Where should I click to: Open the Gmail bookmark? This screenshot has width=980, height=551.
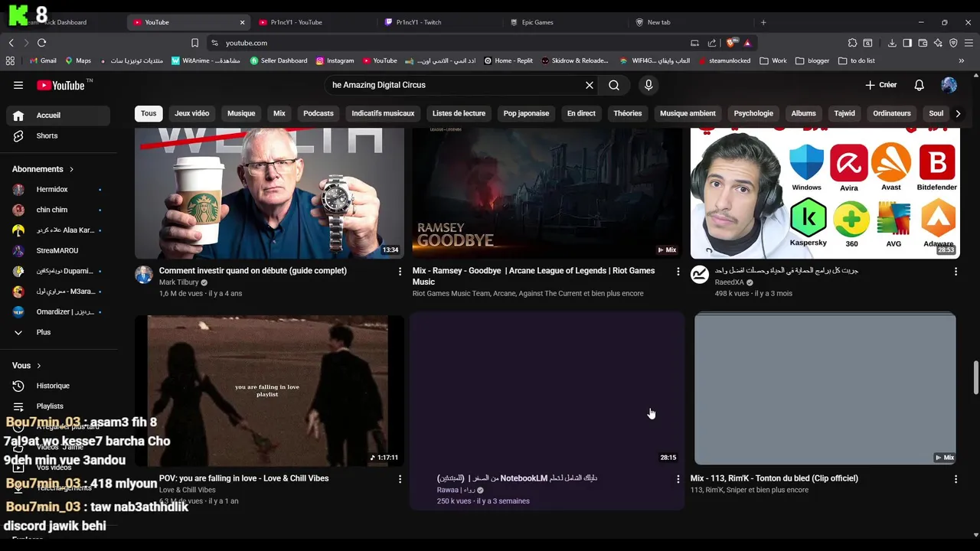42,60
